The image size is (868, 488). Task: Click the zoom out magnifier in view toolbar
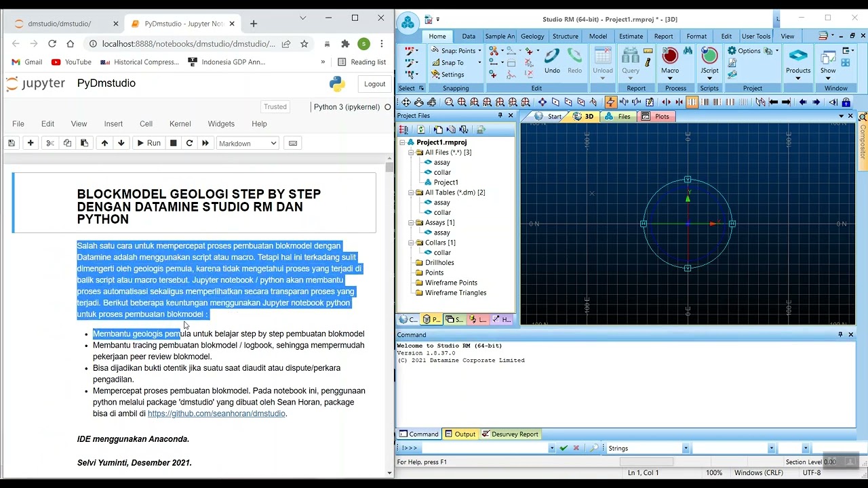449,102
